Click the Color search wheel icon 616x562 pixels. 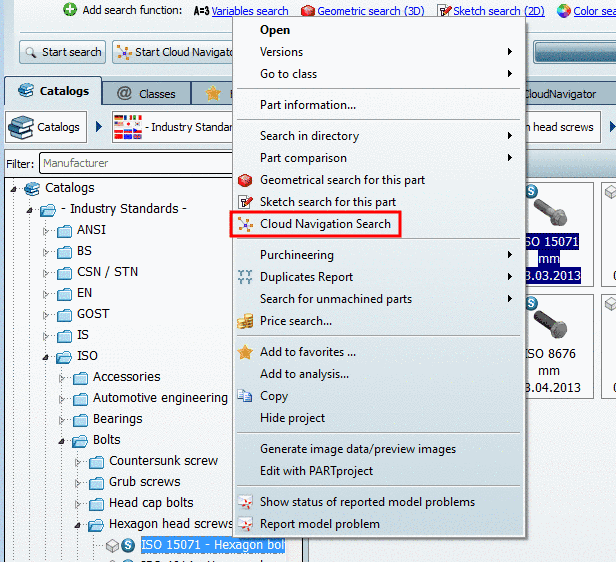point(563,11)
